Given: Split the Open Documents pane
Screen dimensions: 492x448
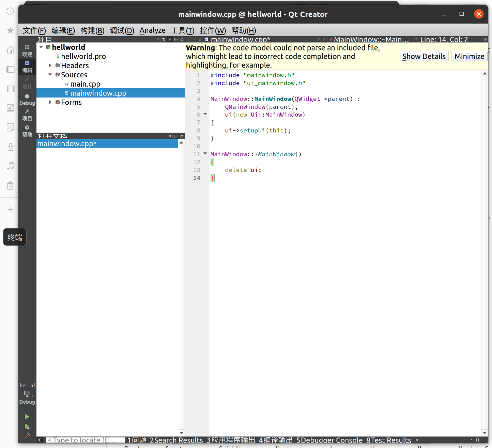Looking at the screenshot, I should (x=176, y=136).
